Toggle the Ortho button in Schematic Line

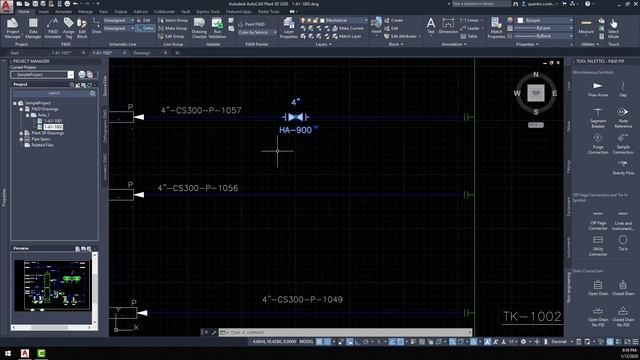point(146,28)
